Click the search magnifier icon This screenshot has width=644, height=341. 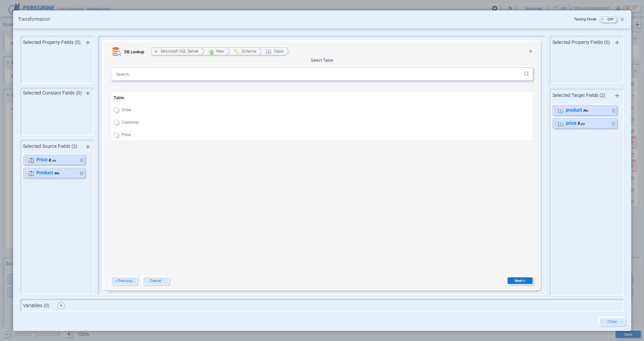pyautogui.click(x=527, y=74)
